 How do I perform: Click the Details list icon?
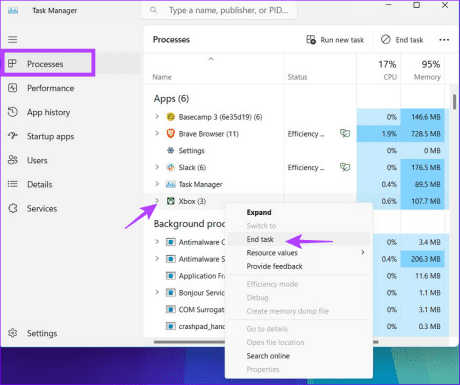[13, 184]
